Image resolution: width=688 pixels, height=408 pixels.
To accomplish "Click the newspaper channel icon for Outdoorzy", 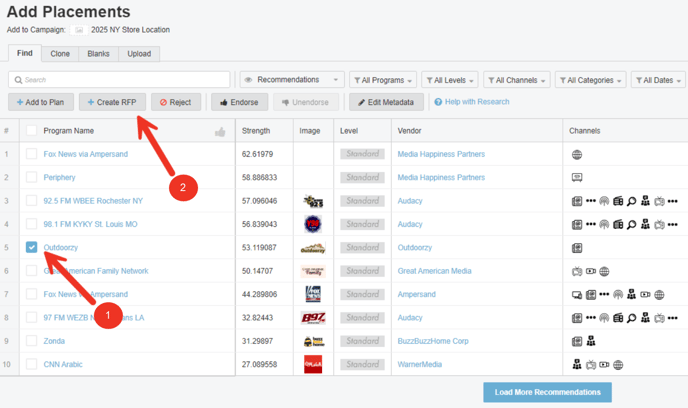I will click(577, 248).
